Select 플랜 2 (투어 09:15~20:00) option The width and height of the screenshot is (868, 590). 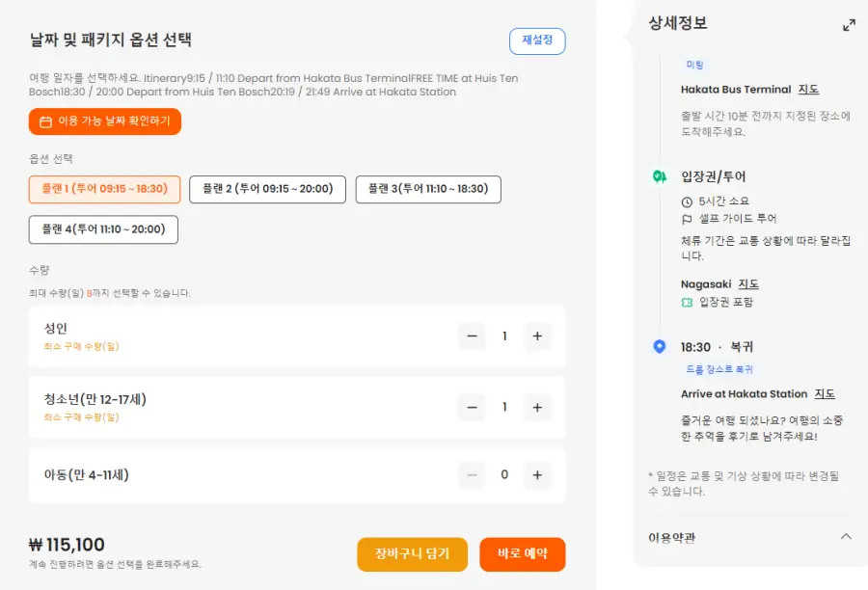tap(267, 189)
